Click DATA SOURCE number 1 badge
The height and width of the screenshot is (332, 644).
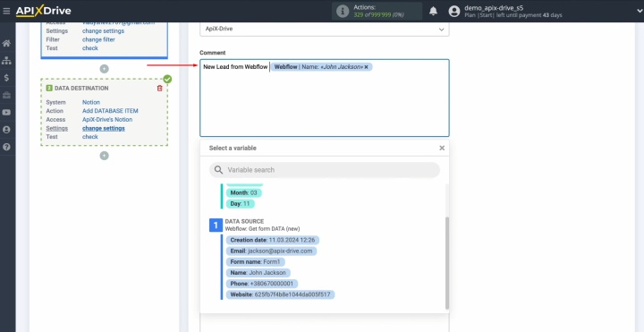point(216,226)
